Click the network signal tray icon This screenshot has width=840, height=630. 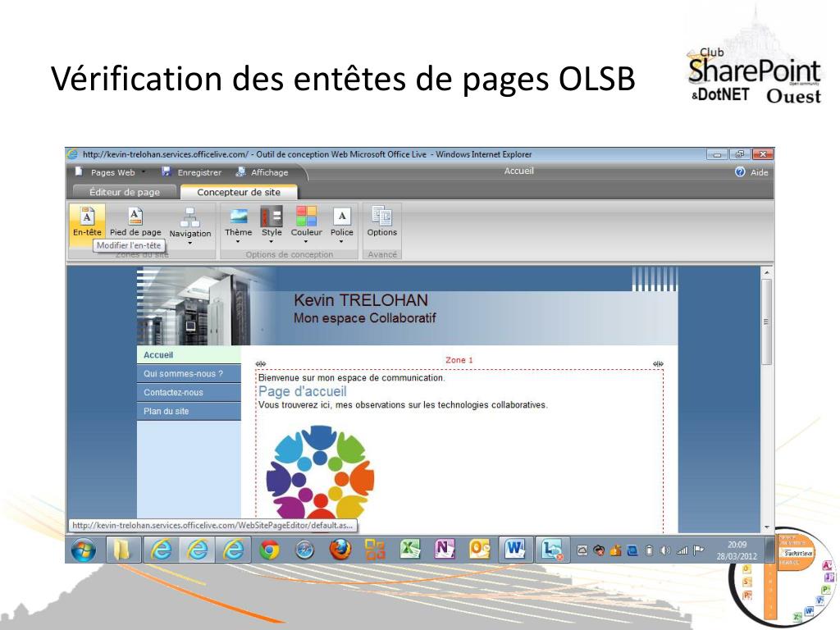click(x=682, y=550)
